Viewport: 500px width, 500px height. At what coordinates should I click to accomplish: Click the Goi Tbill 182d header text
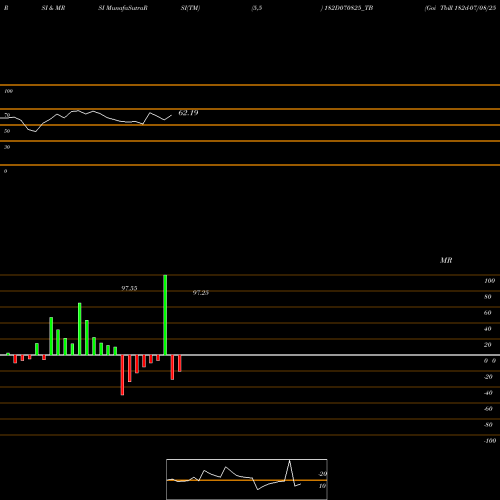click(x=461, y=8)
